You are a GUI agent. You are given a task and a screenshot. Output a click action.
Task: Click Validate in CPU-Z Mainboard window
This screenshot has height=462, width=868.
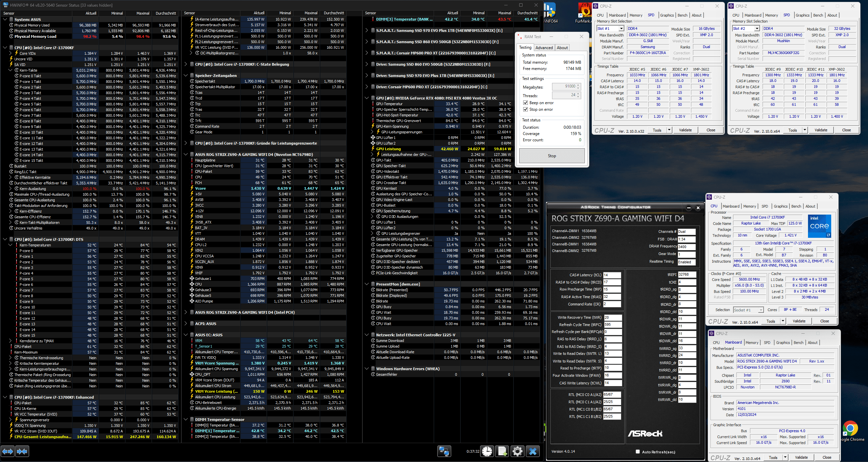(x=801, y=457)
